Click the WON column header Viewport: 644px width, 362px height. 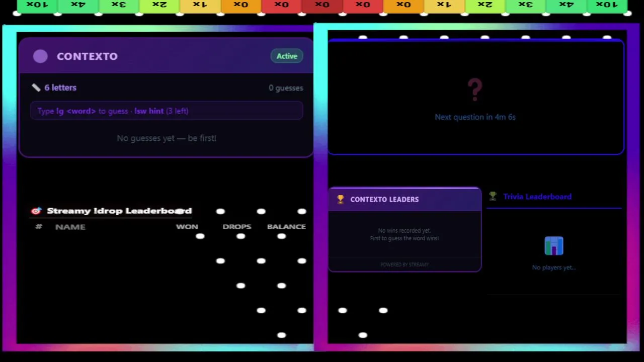coord(187,227)
